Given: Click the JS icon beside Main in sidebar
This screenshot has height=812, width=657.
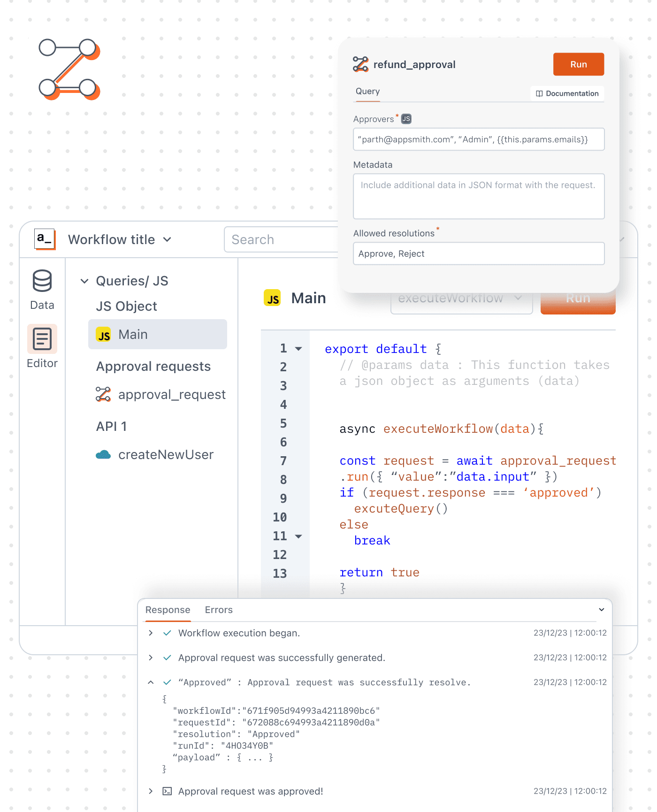Looking at the screenshot, I should (x=103, y=335).
